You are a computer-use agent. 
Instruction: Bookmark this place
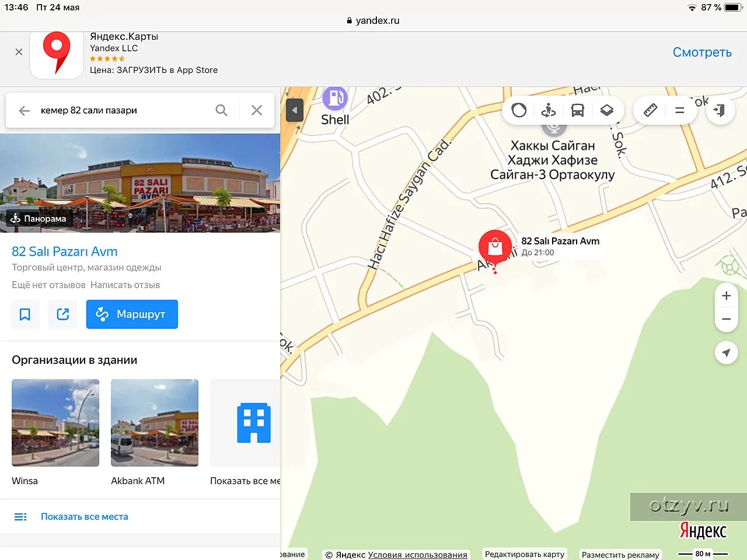tap(25, 314)
